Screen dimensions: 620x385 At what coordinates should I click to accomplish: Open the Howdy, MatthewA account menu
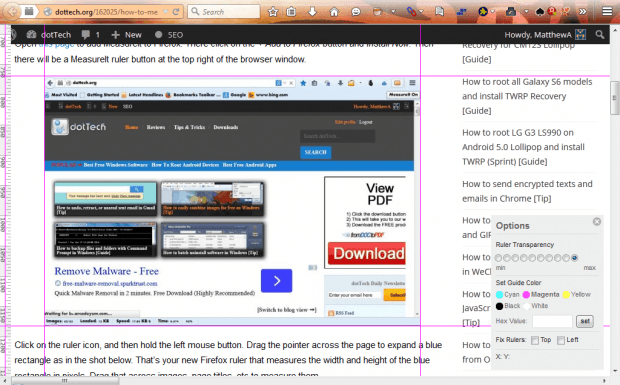(544, 35)
